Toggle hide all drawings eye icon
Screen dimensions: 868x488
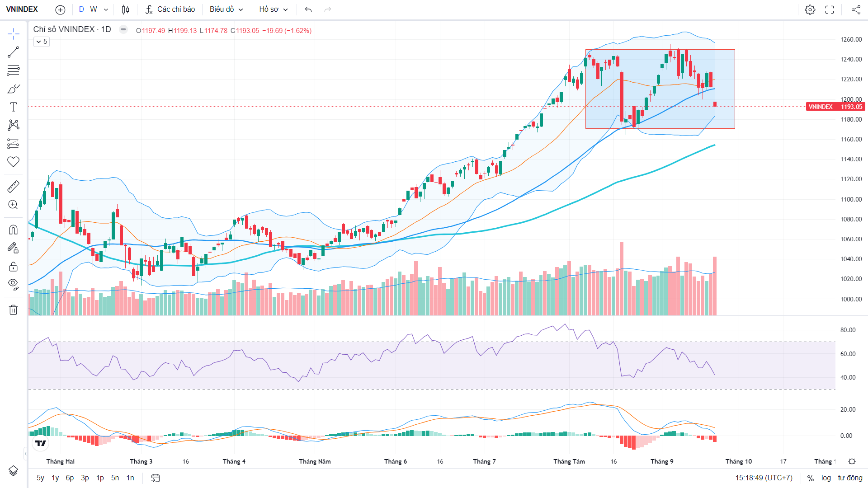[14, 284]
